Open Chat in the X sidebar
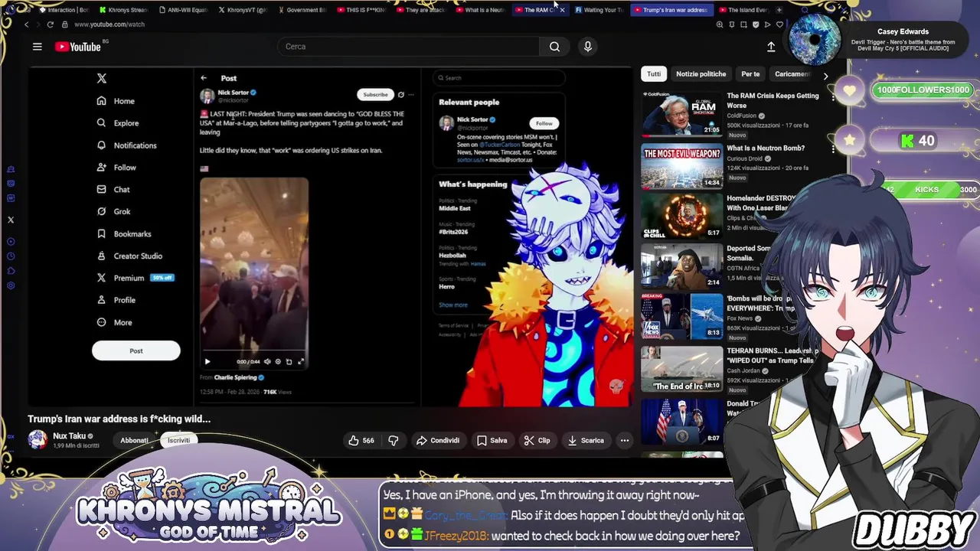 (x=113, y=190)
